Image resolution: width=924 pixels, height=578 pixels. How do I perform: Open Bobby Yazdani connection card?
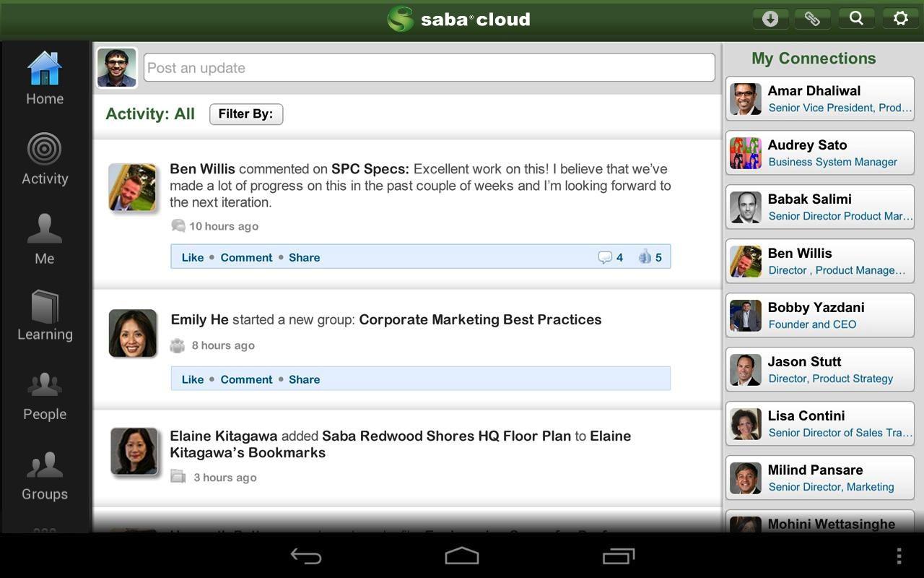tap(820, 315)
